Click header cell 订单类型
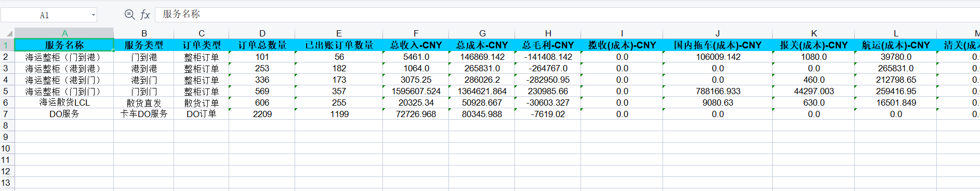The image size is (980, 191). tap(202, 45)
